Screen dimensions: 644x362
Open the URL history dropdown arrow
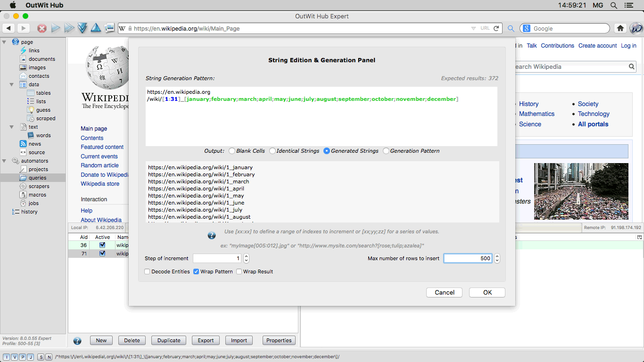(x=473, y=29)
